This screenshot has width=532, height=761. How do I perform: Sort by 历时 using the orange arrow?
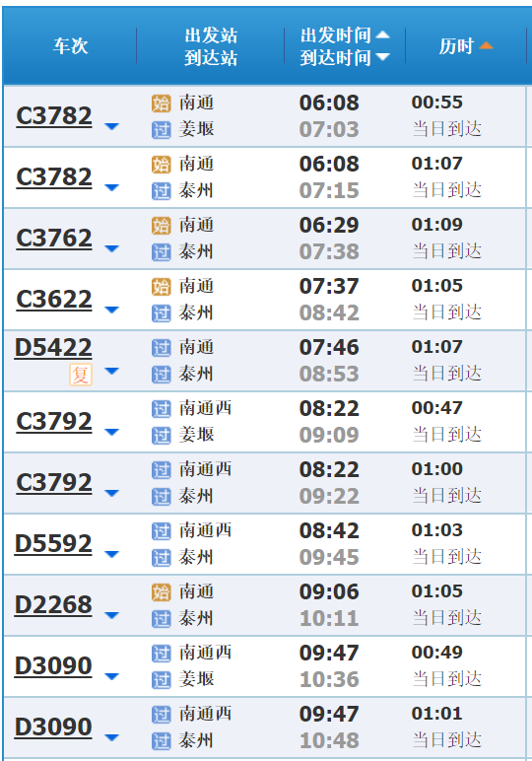tap(486, 45)
